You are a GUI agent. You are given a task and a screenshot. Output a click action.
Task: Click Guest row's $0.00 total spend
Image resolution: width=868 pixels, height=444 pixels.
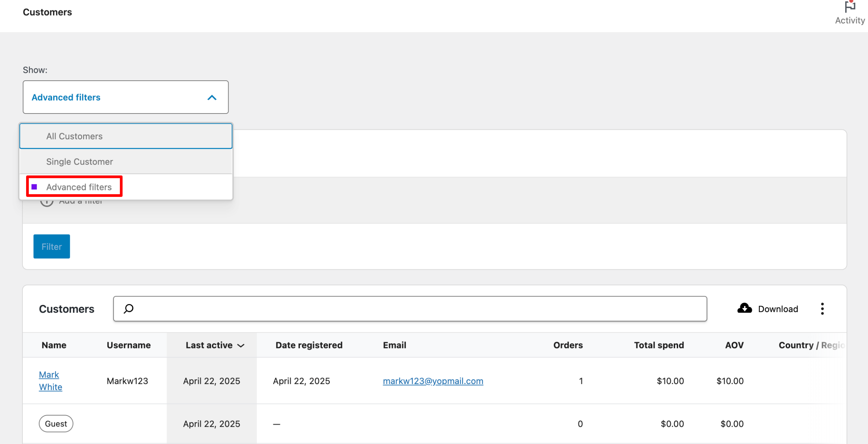tap(672, 424)
